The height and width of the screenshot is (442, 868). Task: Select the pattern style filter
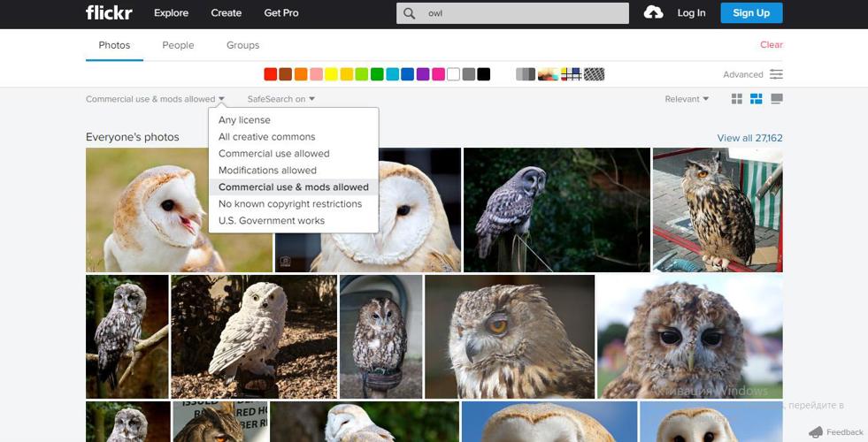pyautogui.click(x=594, y=74)
